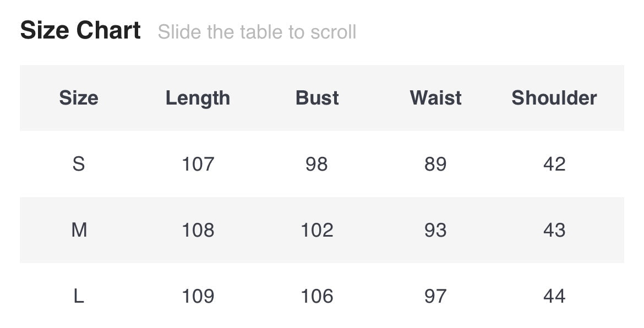Click the length value 107 for size S
This screenshot has width=644, height=328.
tap(198, 164)
